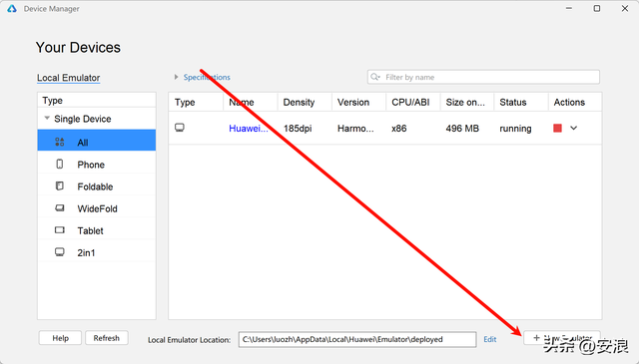Click the Local Emulator Location path field
The image size is (639, 364).
tap(357, 339)
